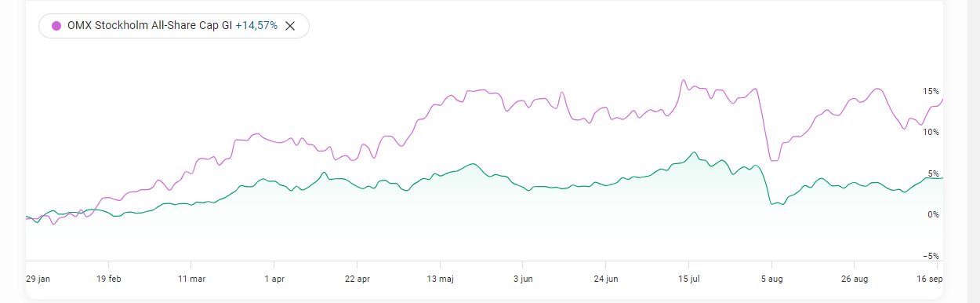Select the 5 aug date marker
This screenshot has height=303, width=980.
[x=771, y=278]
